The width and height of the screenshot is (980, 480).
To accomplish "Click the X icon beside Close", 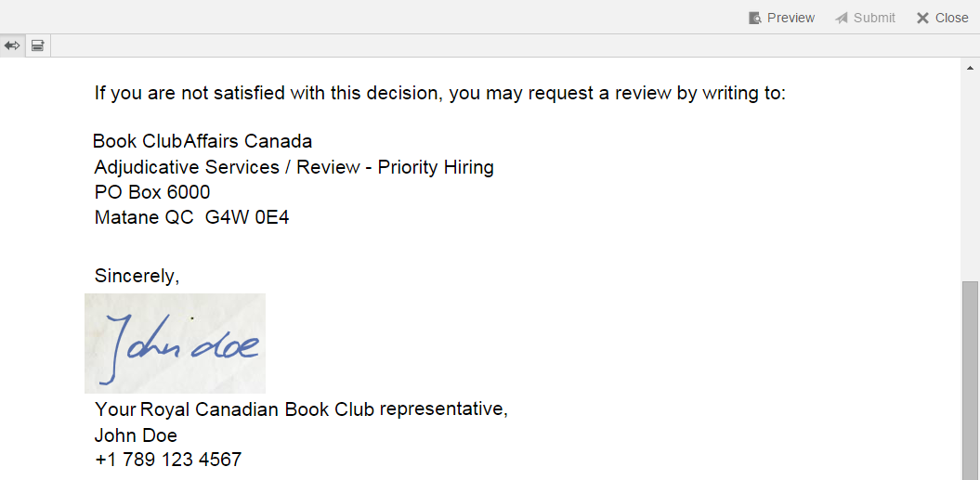I will [922, 19].
